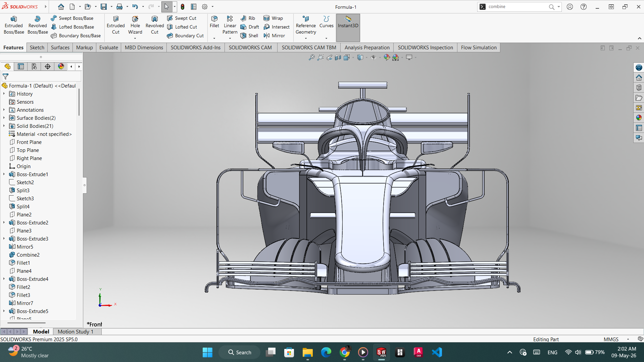Open the DisplayManager tab icon
Image resolution: width=644 pixels, height=362 pixels.
[61, 66]
